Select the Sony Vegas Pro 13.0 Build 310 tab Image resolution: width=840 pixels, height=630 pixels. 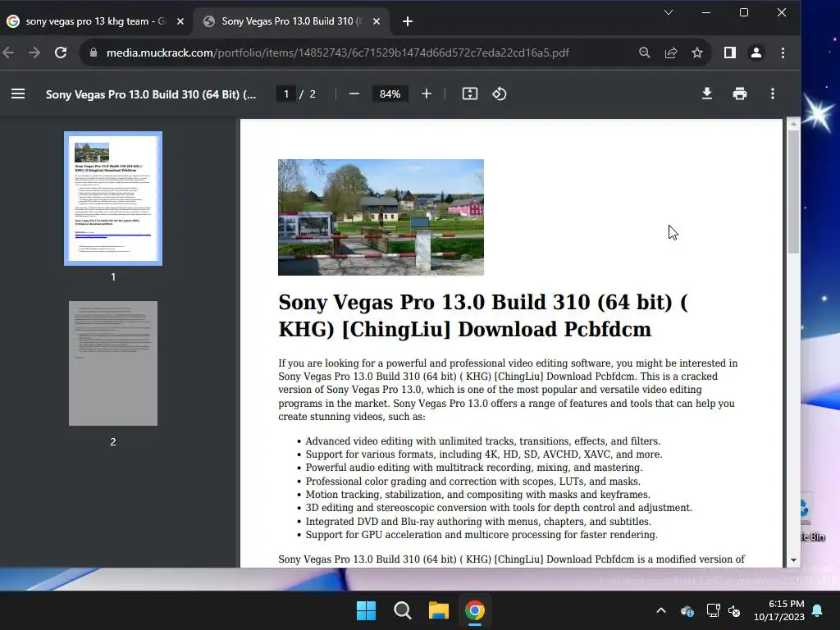pyautogui.click(x=292, y=21)
